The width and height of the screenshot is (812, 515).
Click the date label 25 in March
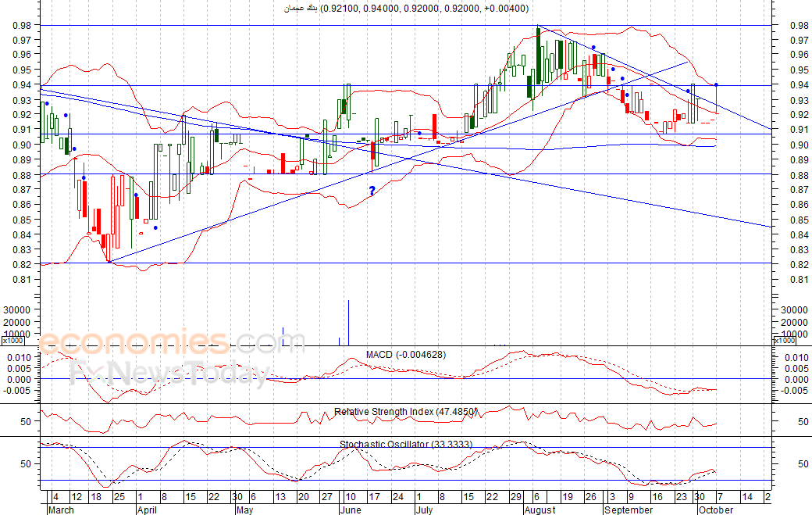click(119, 497)
